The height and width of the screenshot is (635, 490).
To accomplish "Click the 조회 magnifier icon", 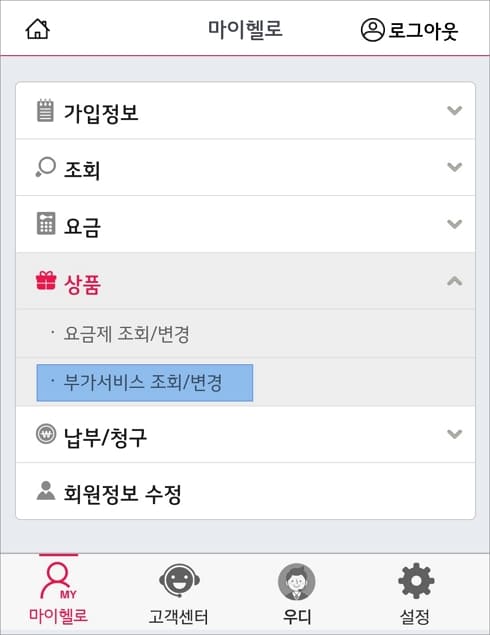I will coord(45,167).
